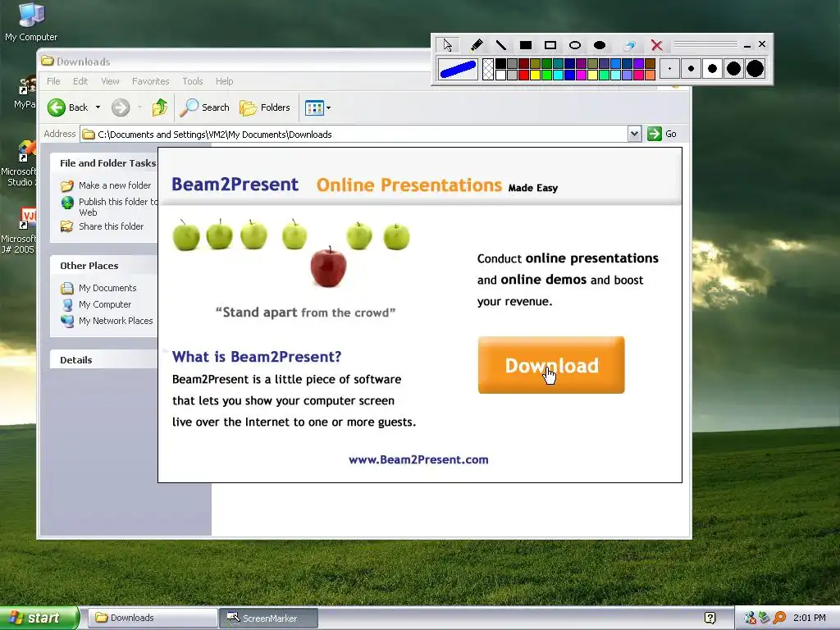Image resolution: width=840 pixels, height=630 pixels.
Task: Open the Windows Start menu
Action: pos(39,618)
